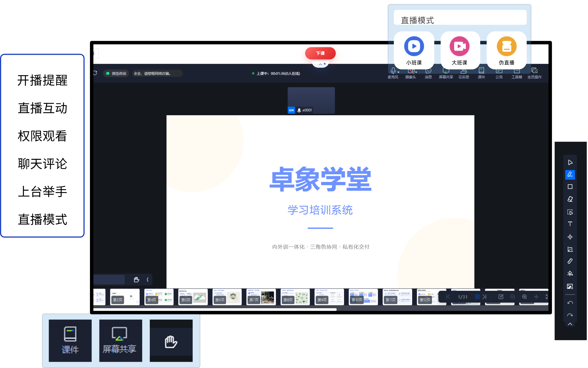This screenshot has width=588, height=368.
Task: Open slide thumbnail 第5页
Action: coord(193,297)
